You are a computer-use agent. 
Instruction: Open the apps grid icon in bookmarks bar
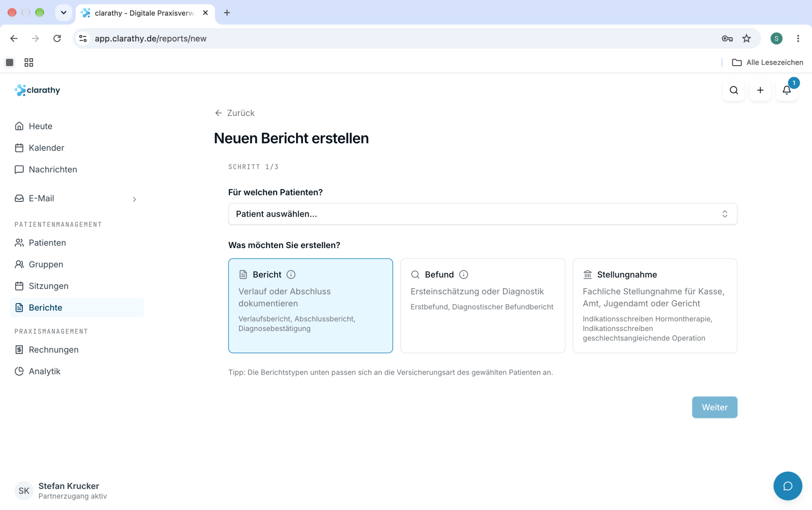(x=29, y=63)
